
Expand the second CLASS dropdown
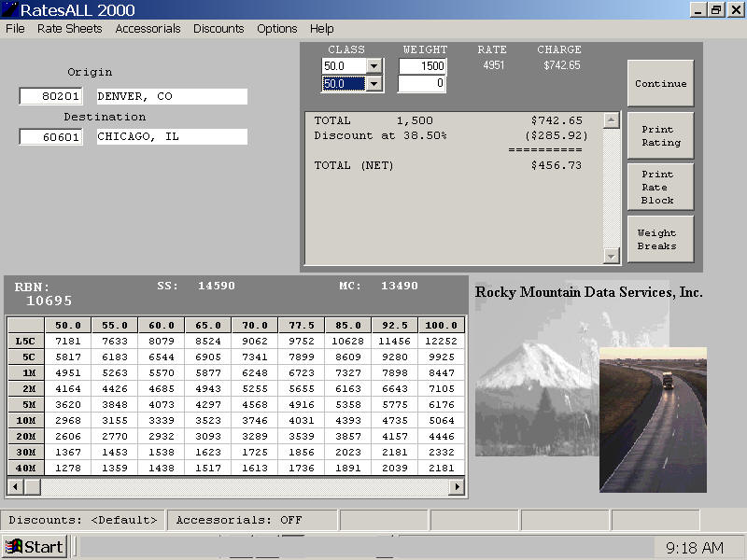pos(374,84)
